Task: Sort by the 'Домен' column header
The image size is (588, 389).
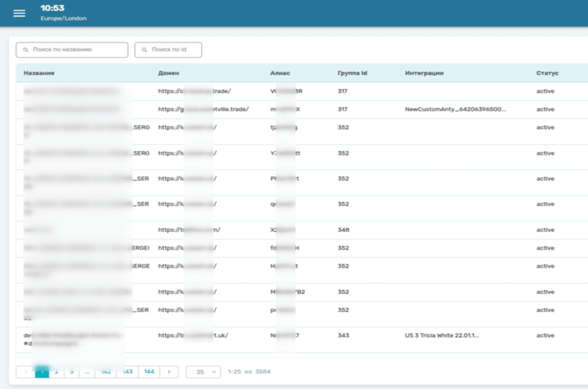Action: (168, 73)
